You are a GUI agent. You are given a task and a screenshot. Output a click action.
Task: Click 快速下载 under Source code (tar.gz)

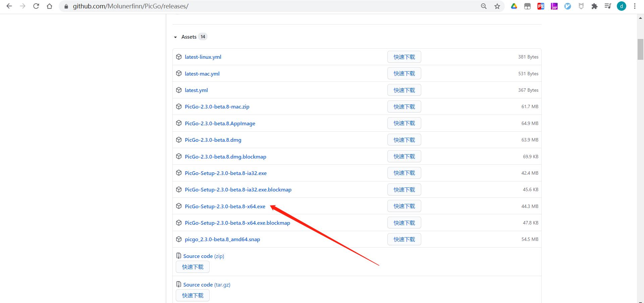193,295
